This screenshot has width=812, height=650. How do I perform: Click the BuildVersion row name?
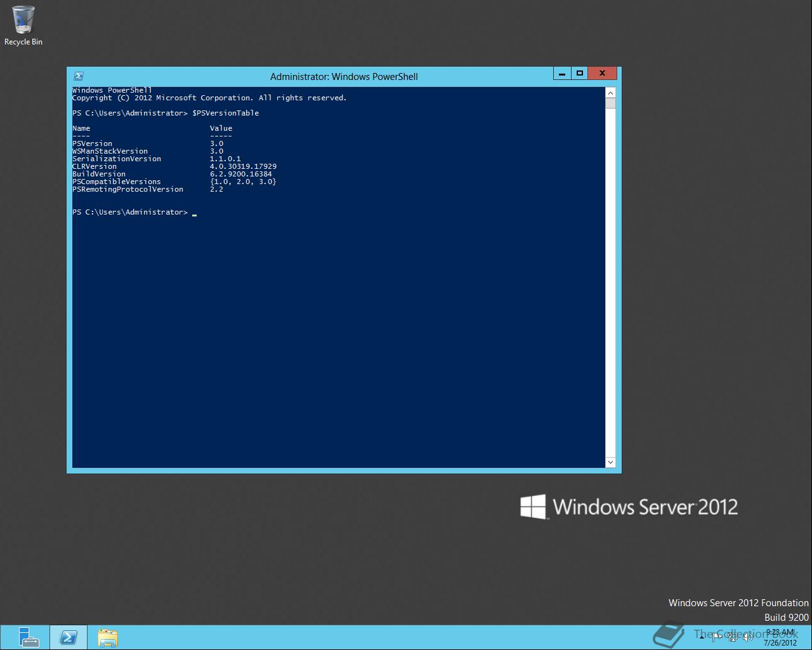click(99, 174)
